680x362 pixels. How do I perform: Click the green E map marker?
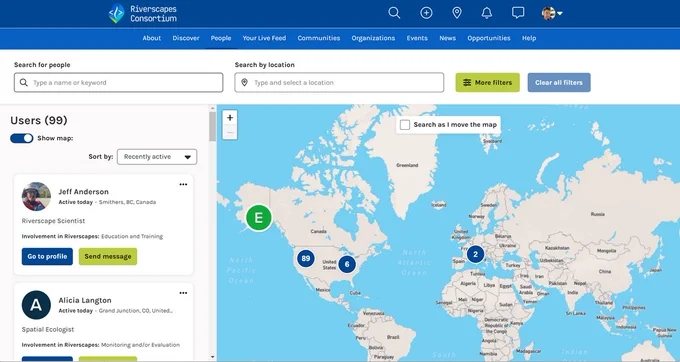click(x=259, y=218)
